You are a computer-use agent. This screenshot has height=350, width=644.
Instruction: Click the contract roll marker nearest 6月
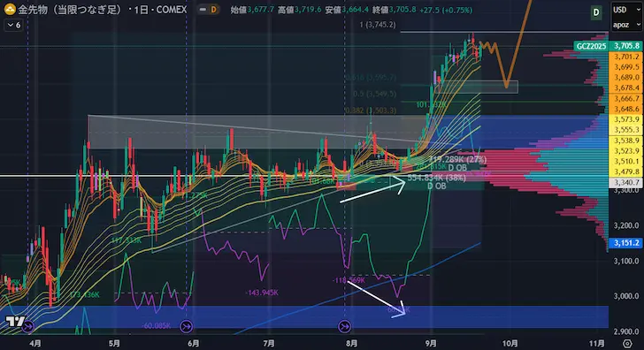click(x=186, y=327)
